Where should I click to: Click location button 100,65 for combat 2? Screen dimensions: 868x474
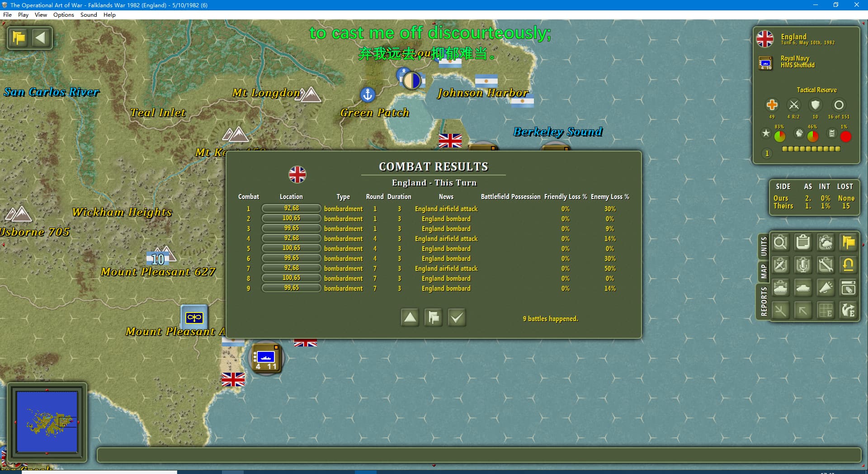[x=292, y=218]
